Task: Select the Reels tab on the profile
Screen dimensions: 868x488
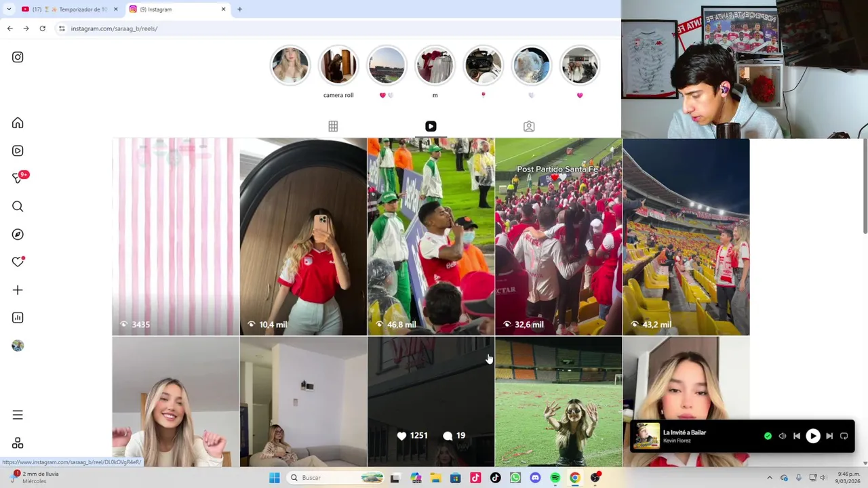Action: click(x=431, y=126)
